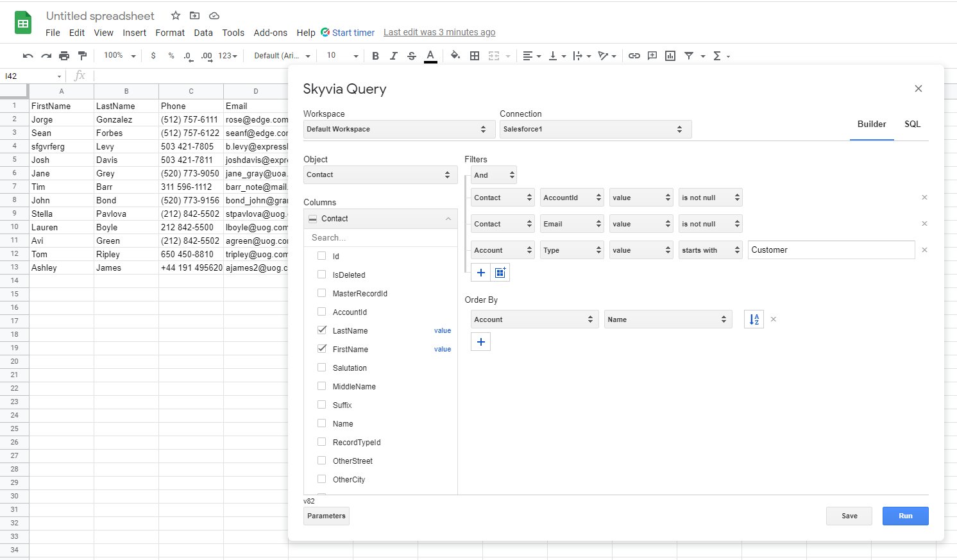
Task: Open the fill color picker
Action: click(455, 56)
